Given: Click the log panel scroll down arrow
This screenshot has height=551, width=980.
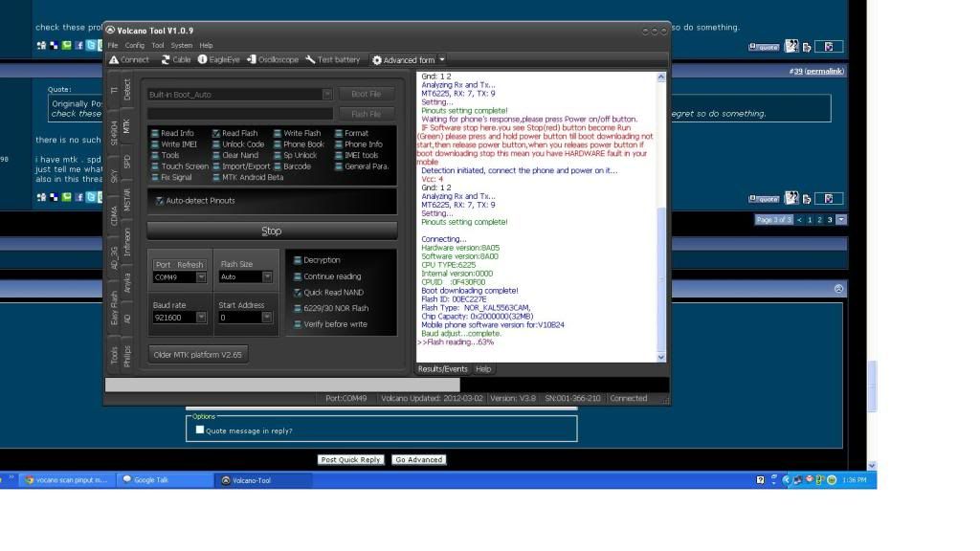Looking at the screenshot, I should (x=661, y=358).
